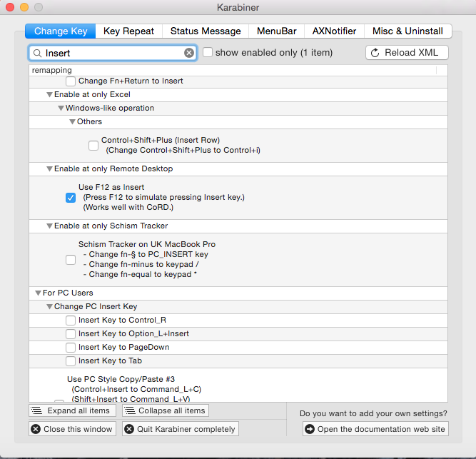Toggle show enabled only checkbox

pos(208,52)
